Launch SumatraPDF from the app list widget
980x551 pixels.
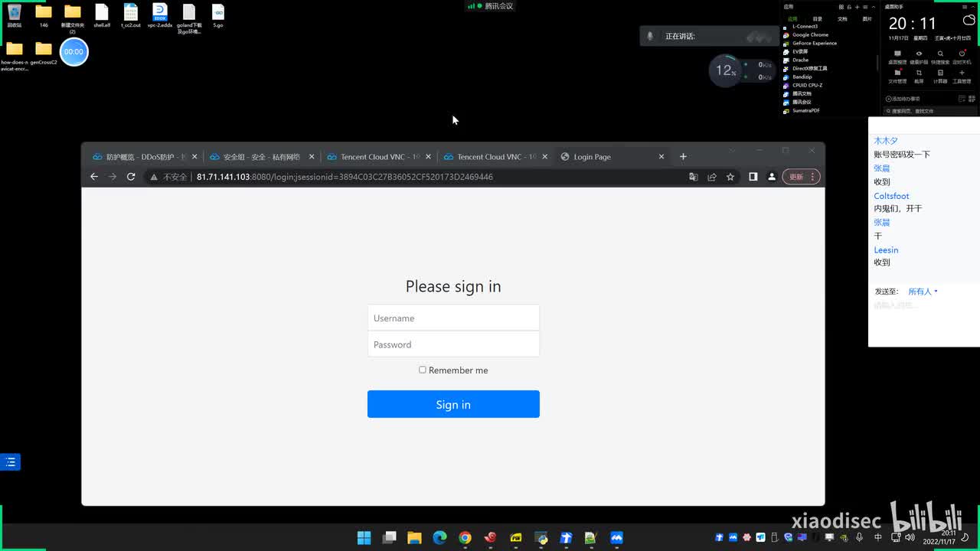(802, 110)
